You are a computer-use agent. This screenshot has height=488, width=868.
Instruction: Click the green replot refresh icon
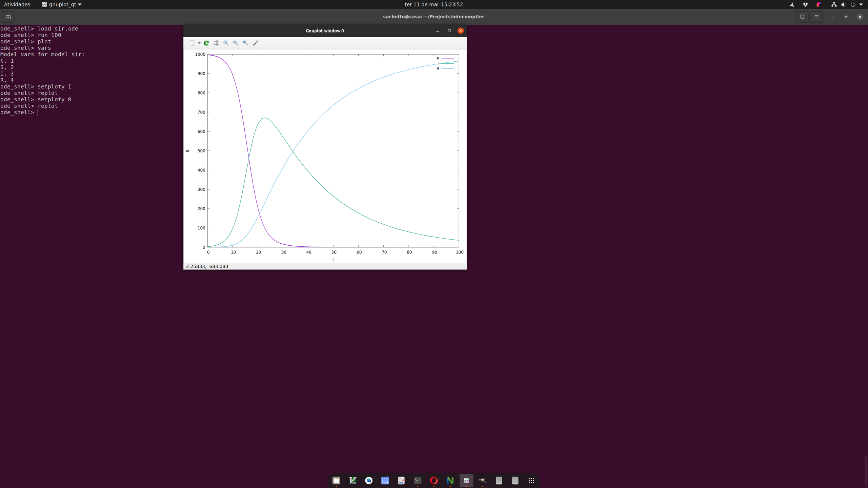[x=206, y=43]
